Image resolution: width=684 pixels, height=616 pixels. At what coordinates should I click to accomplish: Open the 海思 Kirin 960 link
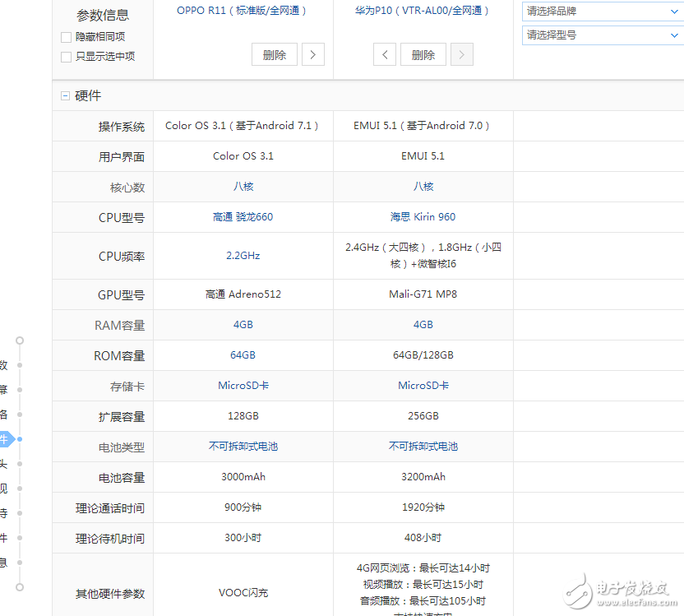pos(423,217)
